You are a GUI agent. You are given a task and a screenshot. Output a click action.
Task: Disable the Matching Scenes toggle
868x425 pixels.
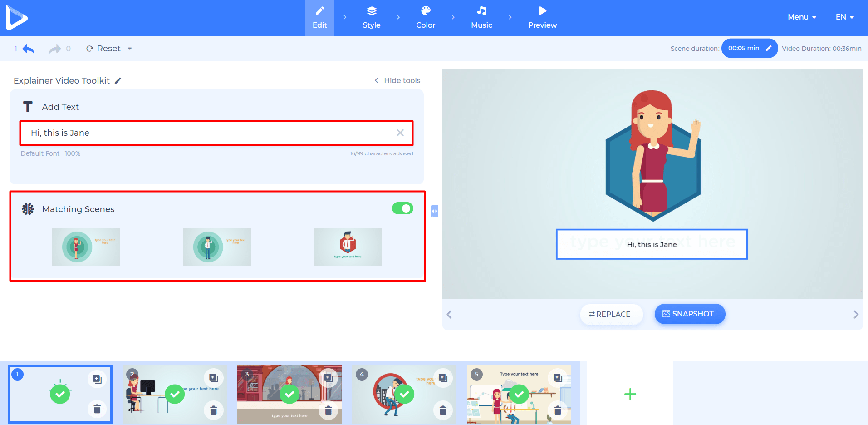[402, 208]
